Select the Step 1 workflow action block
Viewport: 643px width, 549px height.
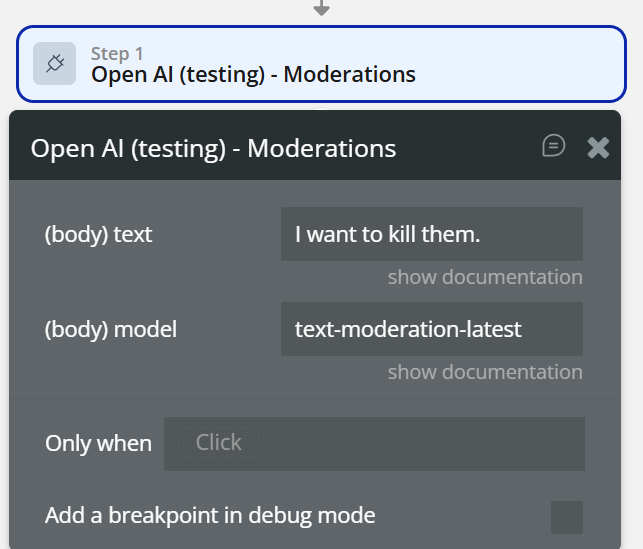[500, 64]
